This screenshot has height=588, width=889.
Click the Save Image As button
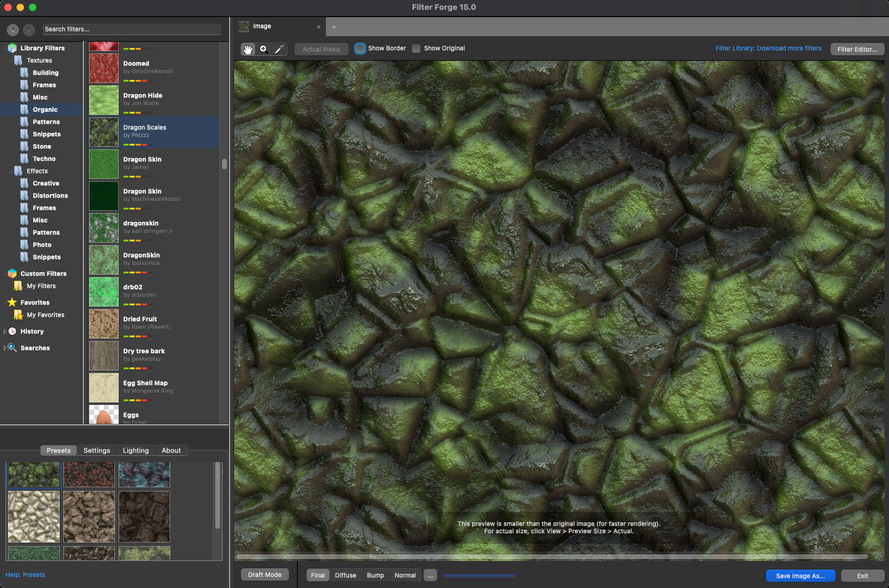click(800, 576)
